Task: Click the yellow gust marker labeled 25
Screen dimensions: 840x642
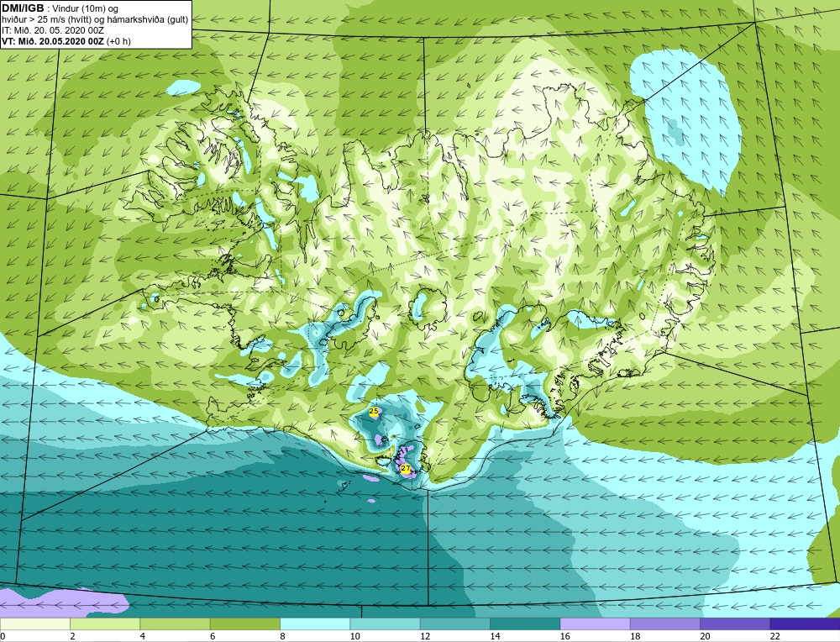Action: tap(374, 411)
